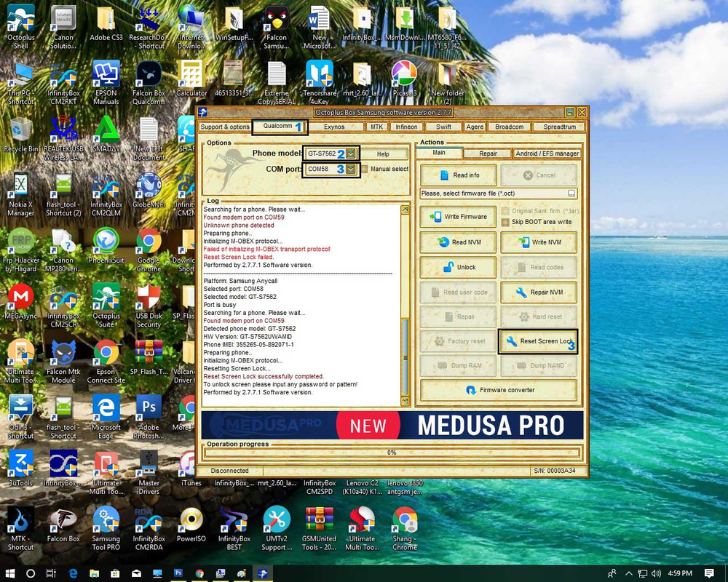Open MEGAsync desktop icon
728x582 pixels.
(20, 302)
